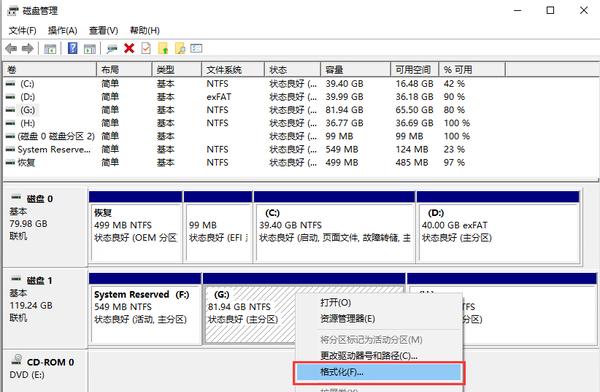This screenshot has height=392, width=600.
Task: Click the Disk Management title bar icon
Action: (x=12, y=11)
